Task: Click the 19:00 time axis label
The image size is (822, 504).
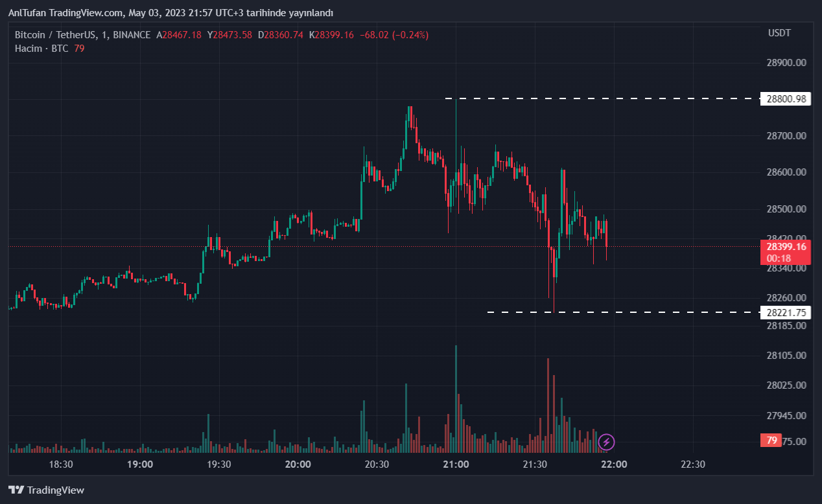Action: click(x=140, y=464)
